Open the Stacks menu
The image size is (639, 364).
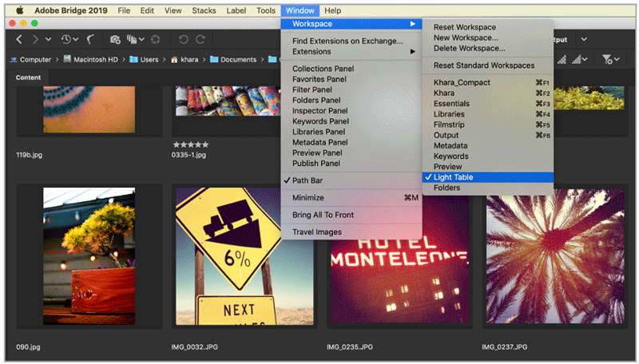tap(204, 10)
